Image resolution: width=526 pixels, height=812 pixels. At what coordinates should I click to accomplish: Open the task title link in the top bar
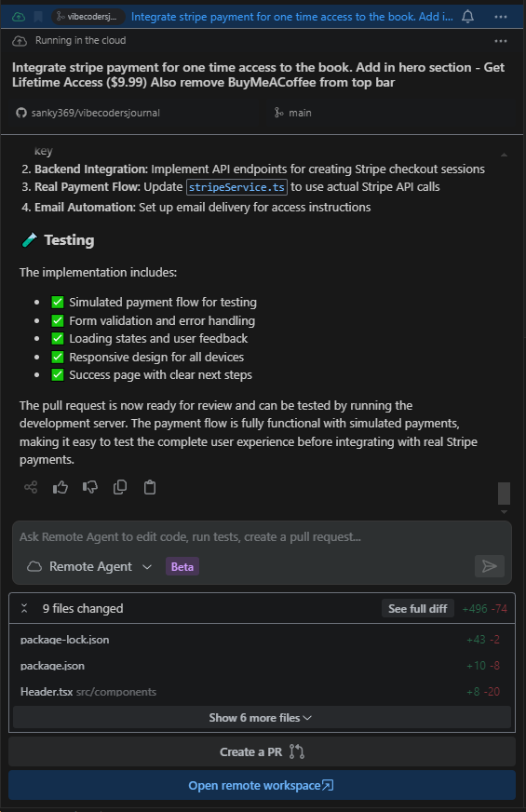pos(292,17)
